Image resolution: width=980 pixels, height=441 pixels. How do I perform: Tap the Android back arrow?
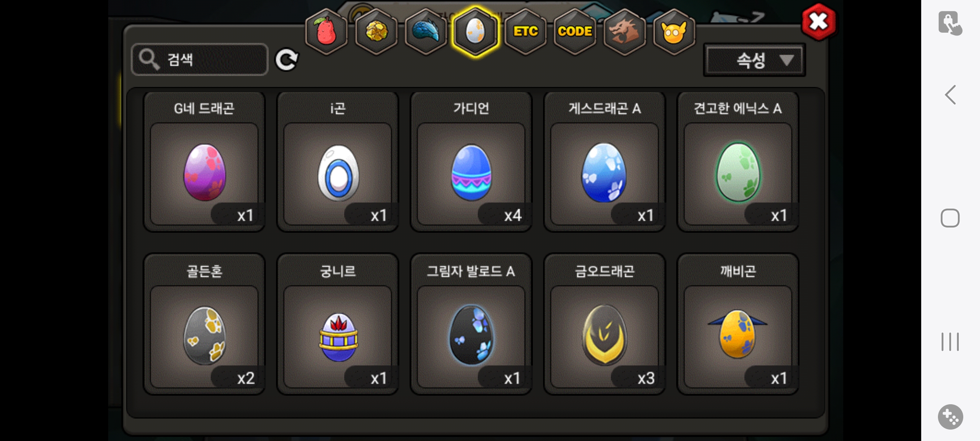tap(951, 95)
